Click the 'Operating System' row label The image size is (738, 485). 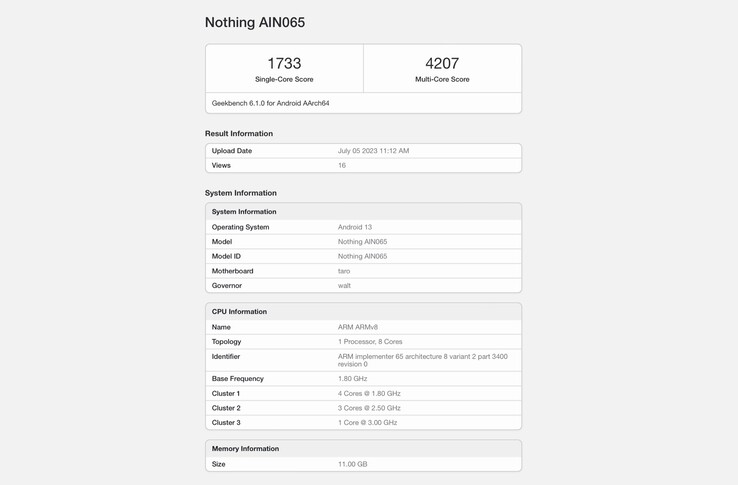click(241, 227)
